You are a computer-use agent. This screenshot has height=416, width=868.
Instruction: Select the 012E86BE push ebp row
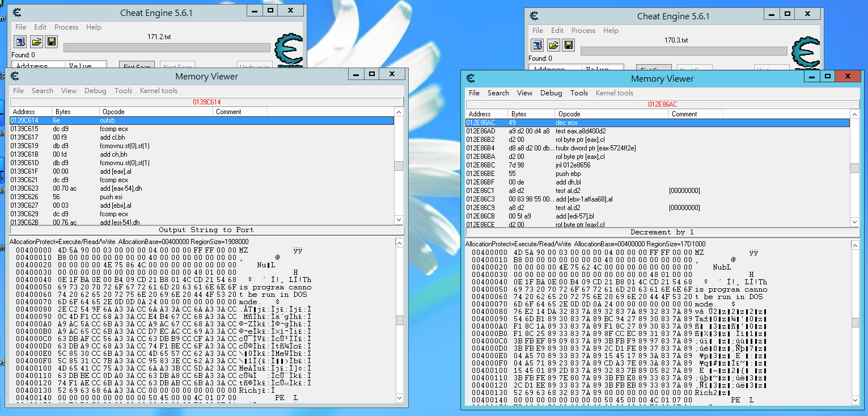658,174
